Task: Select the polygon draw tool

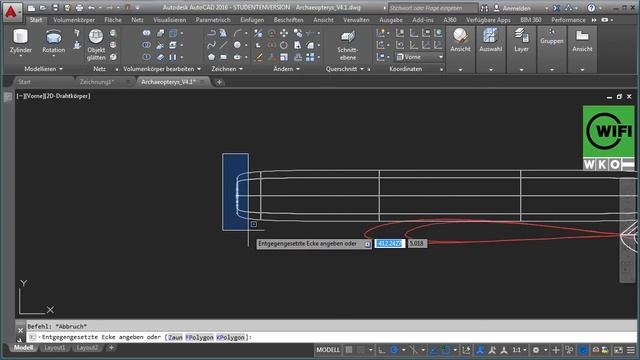Action: point(211,57)
